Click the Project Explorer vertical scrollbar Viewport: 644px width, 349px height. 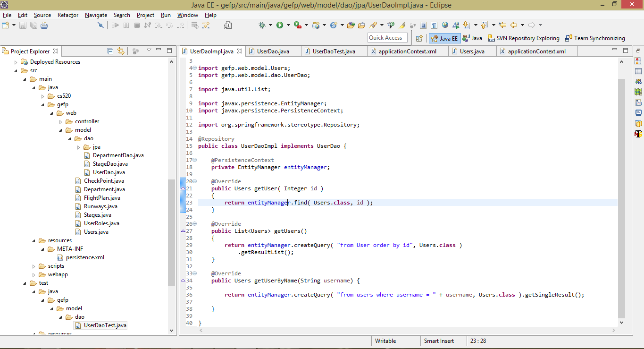171,231
